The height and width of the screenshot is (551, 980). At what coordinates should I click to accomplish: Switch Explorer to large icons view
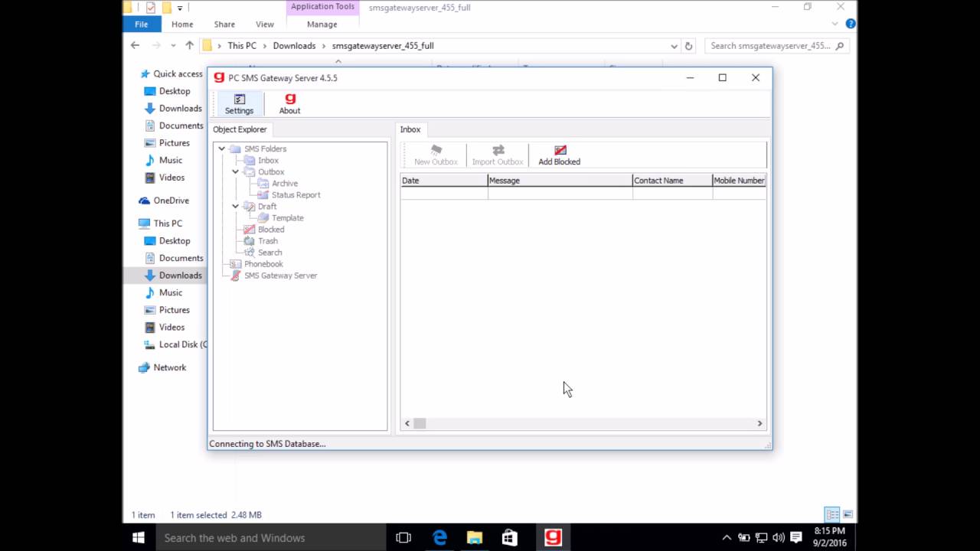tap(848, 514)
